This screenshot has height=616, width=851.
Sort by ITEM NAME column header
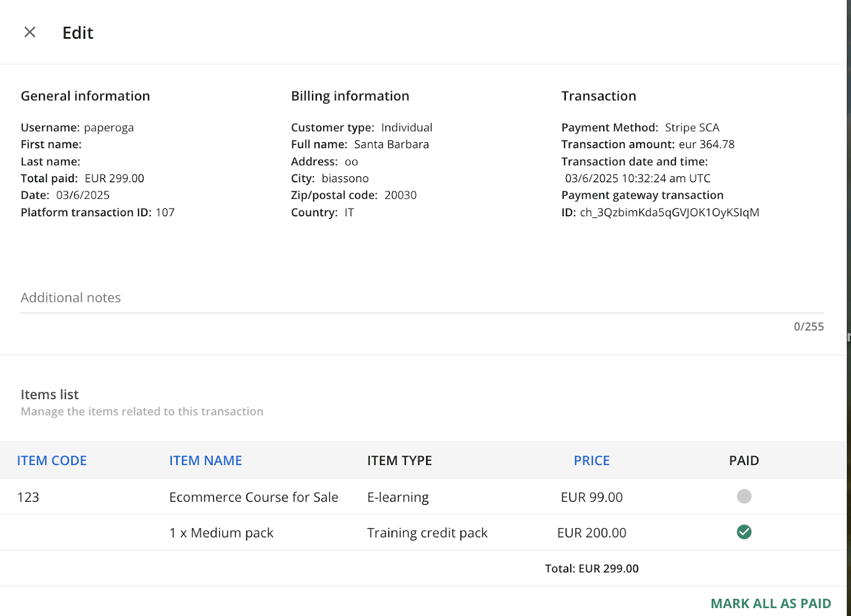(205, 460)
